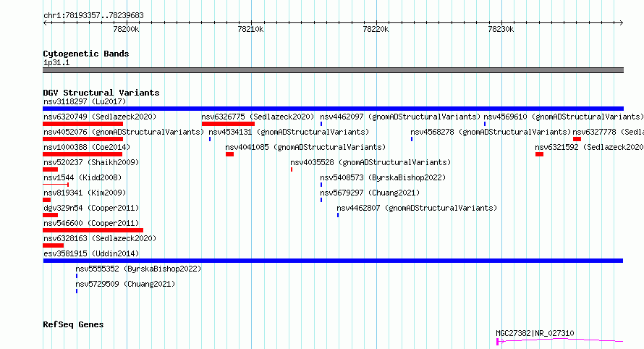Viewport: 644px width, 349px height.
Task: Click the blue marker under nsv5679297
Action: (321, 200)
